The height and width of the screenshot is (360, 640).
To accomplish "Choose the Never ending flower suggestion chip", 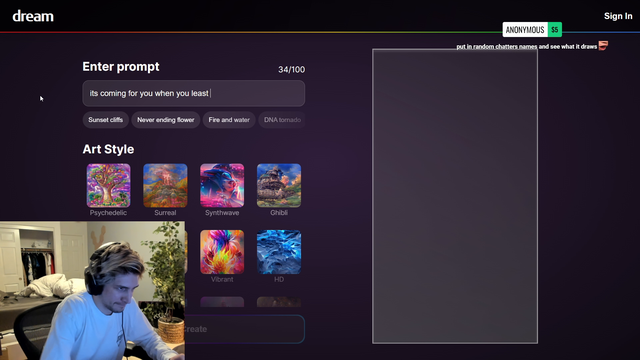I will (165, 120).
